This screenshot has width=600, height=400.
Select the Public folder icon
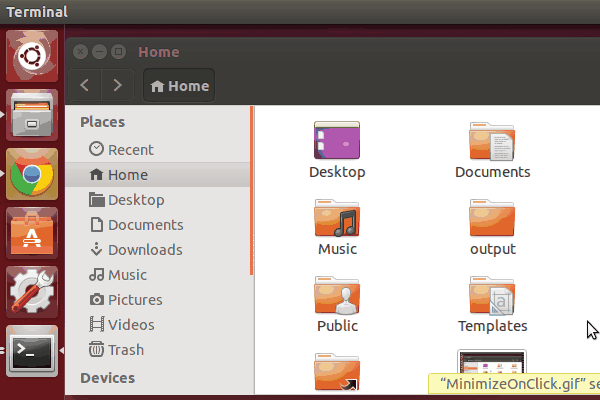[x=337, y=296]
